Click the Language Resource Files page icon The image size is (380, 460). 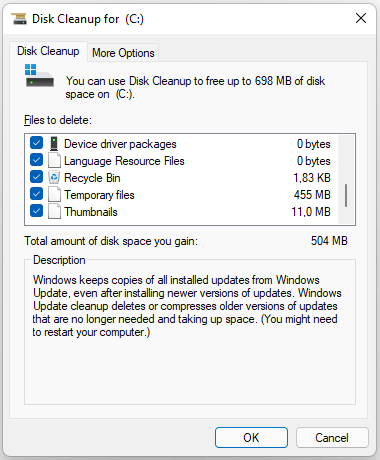(54, 161)
